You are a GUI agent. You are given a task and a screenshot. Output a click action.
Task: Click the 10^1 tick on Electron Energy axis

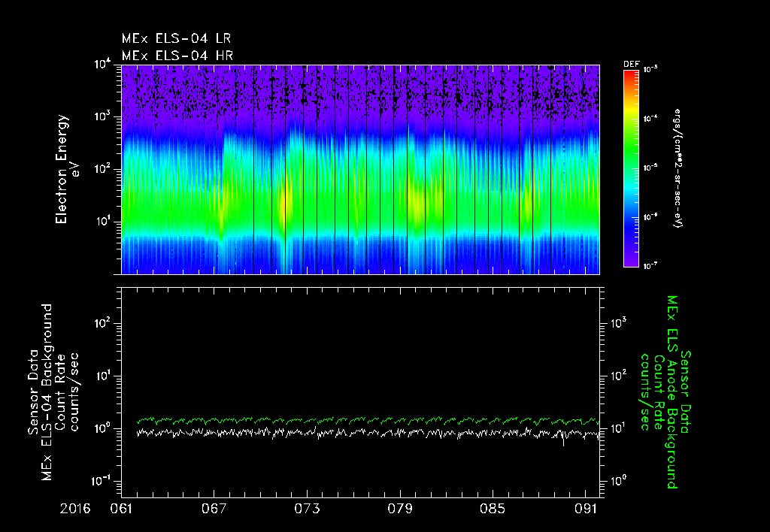[102, 222]
